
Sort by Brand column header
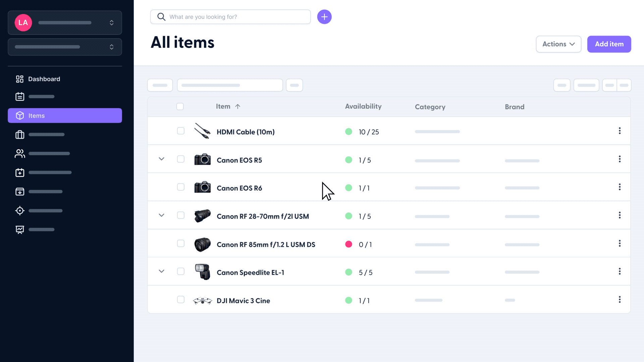tap(515, 107)
